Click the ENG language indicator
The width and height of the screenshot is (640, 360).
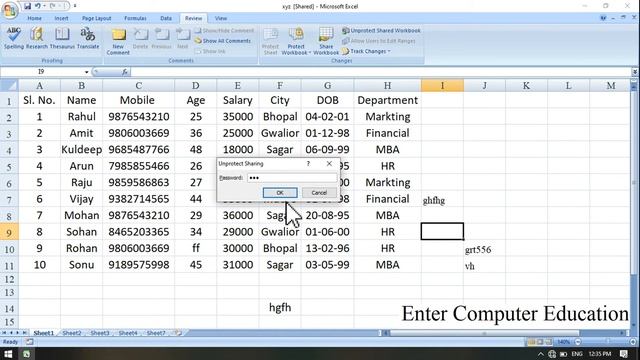tap(577, 354)
